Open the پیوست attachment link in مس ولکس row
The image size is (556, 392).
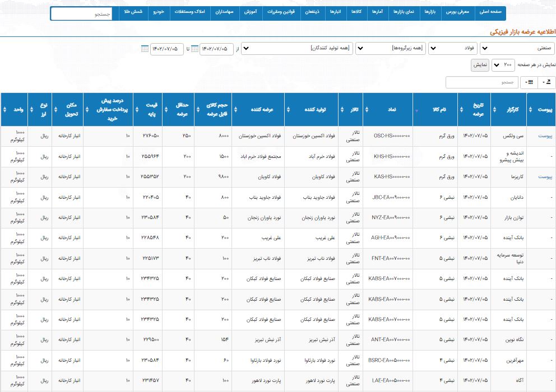click(545, 136)
